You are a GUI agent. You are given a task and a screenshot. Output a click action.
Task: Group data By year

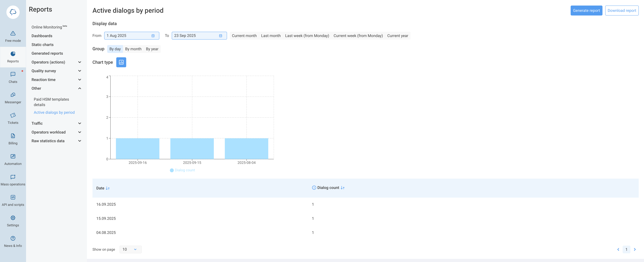pyautogui.click(x=152, y=49)
